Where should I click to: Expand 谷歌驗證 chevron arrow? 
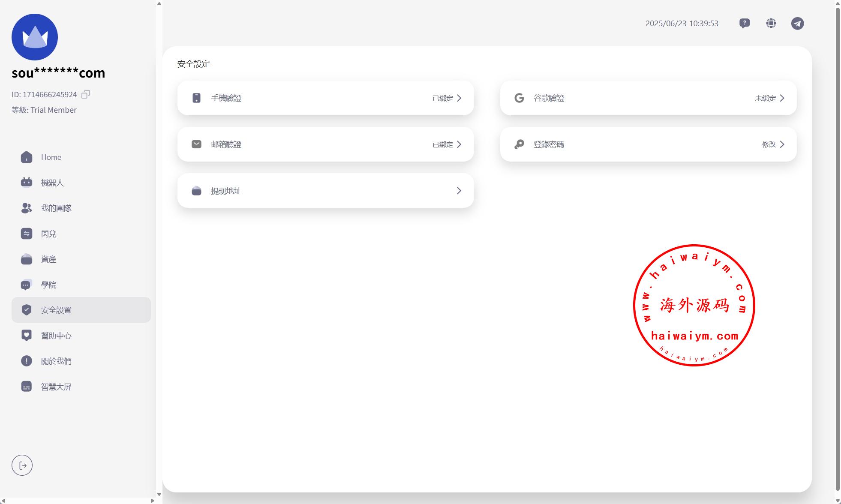[x=782, y=98]
